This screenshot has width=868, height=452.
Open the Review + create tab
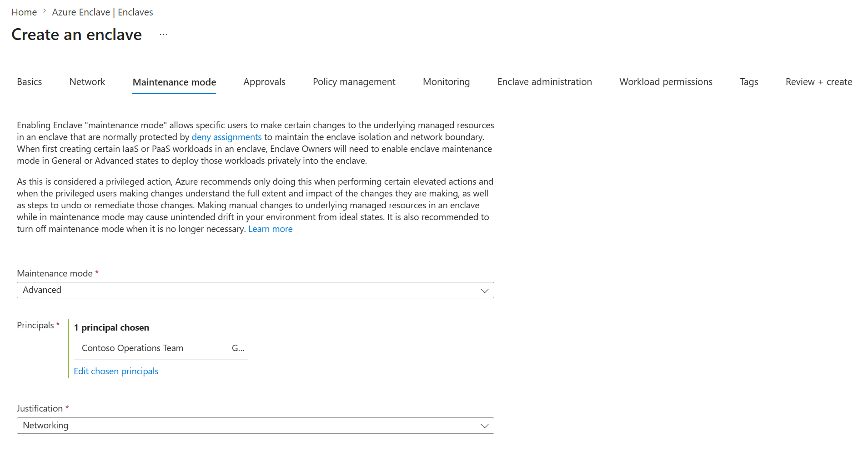[x=819, y=82]
